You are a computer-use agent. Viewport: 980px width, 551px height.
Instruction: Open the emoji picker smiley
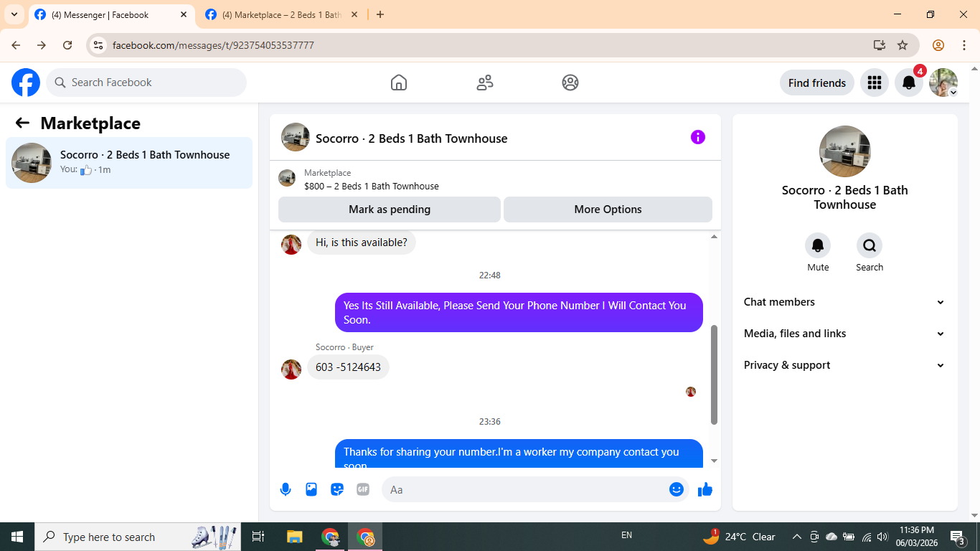click(x=677, y=489)
